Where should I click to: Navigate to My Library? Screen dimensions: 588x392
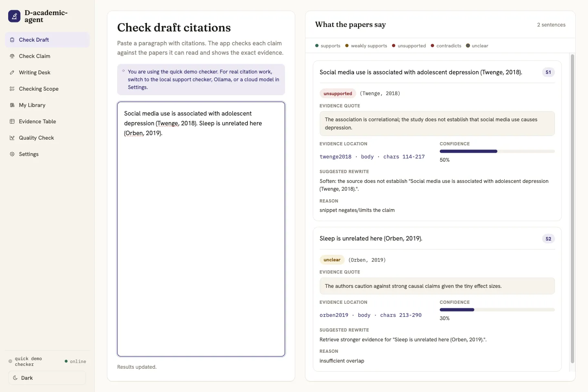click(47, 105)
